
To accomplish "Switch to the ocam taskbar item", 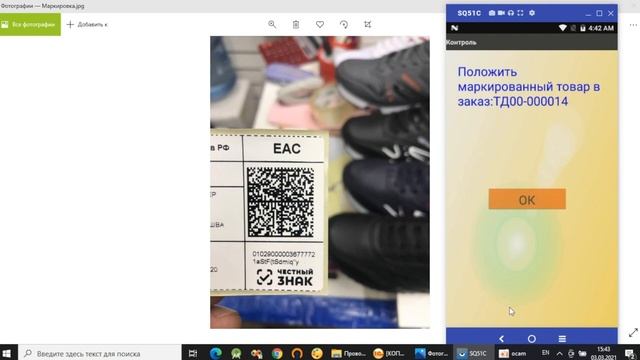I will 513,353.
